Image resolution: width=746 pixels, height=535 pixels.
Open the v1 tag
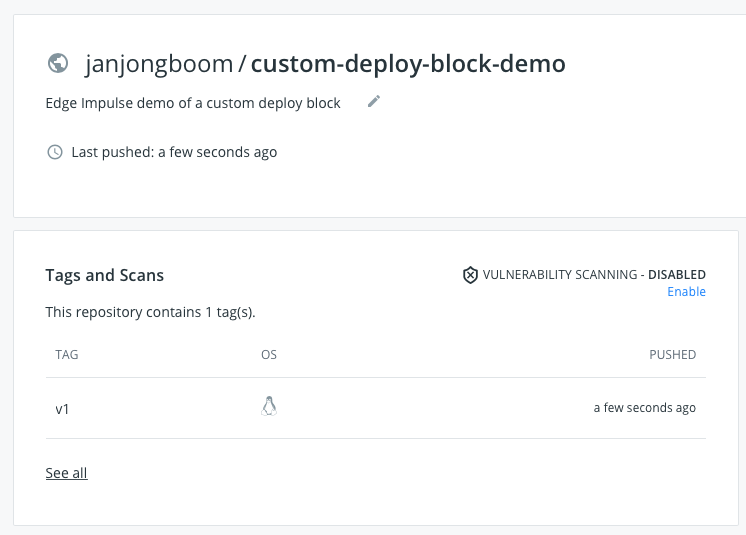click(x=62, y=409)
